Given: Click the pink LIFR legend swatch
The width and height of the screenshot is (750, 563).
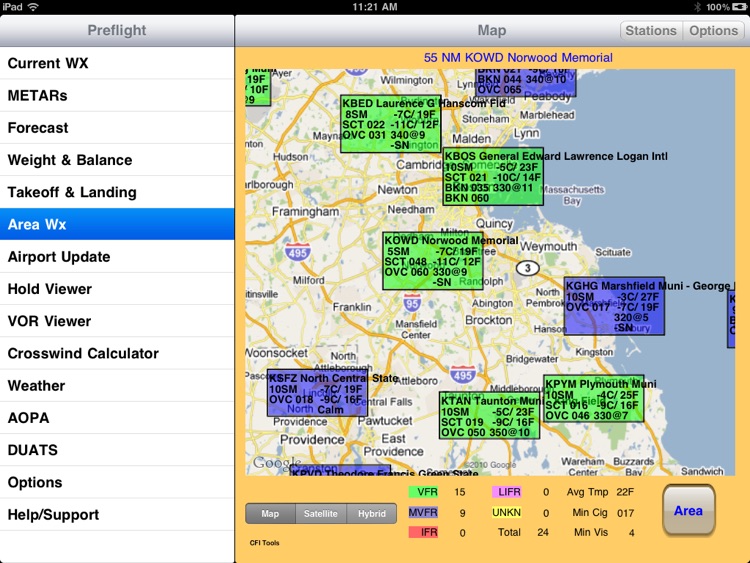Looking at the screenshot, I should [507, 492].
